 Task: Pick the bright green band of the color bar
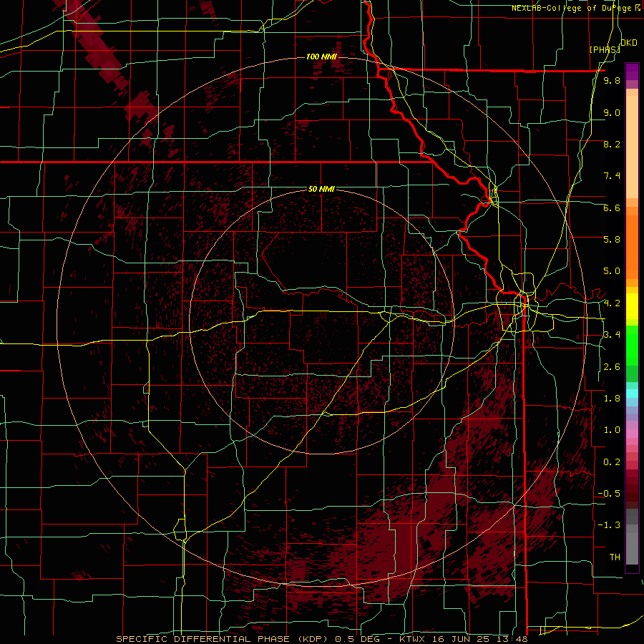point(632,345)
